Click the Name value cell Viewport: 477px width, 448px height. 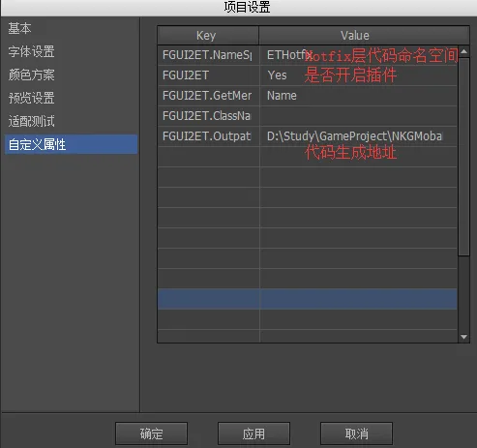coord(358,96)
